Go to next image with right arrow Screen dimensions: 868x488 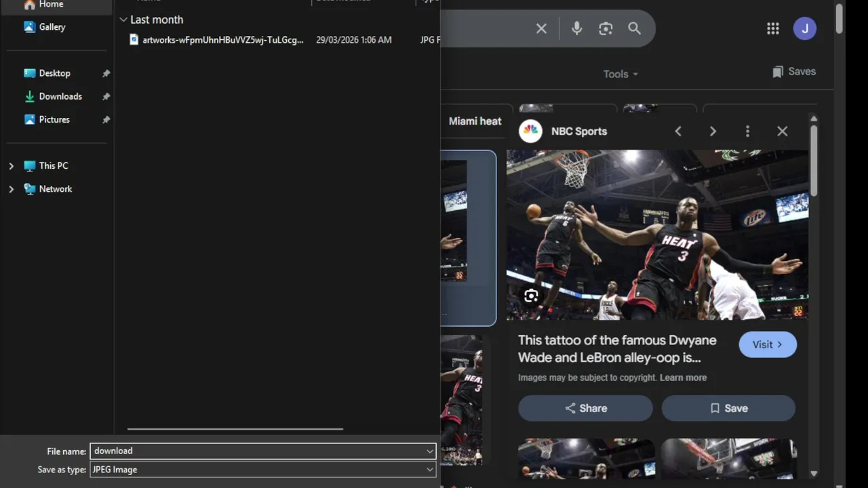[713, 131]
